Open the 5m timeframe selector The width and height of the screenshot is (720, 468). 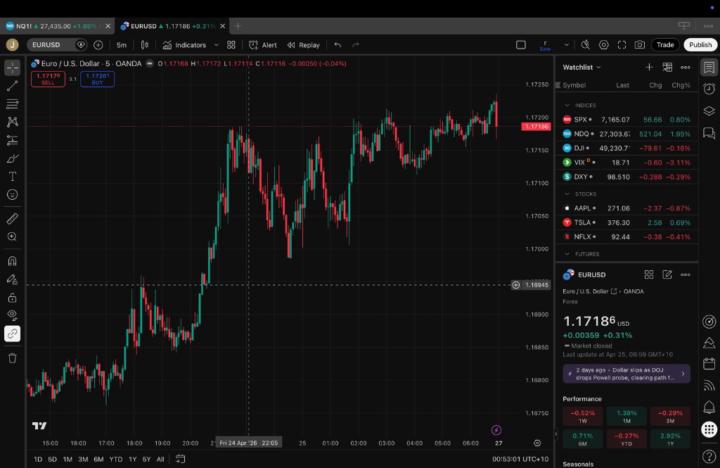(x=121, y=45)
